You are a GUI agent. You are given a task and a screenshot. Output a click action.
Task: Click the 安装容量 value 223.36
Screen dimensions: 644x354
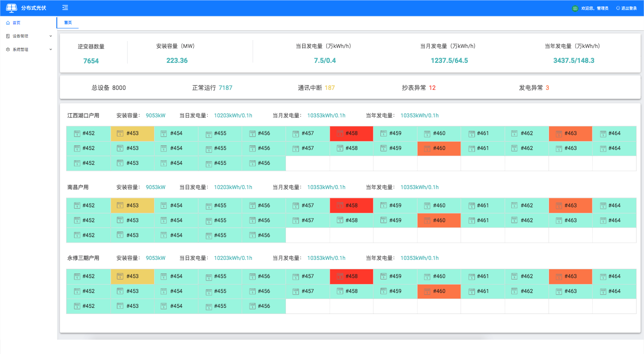tap(177, 61)
